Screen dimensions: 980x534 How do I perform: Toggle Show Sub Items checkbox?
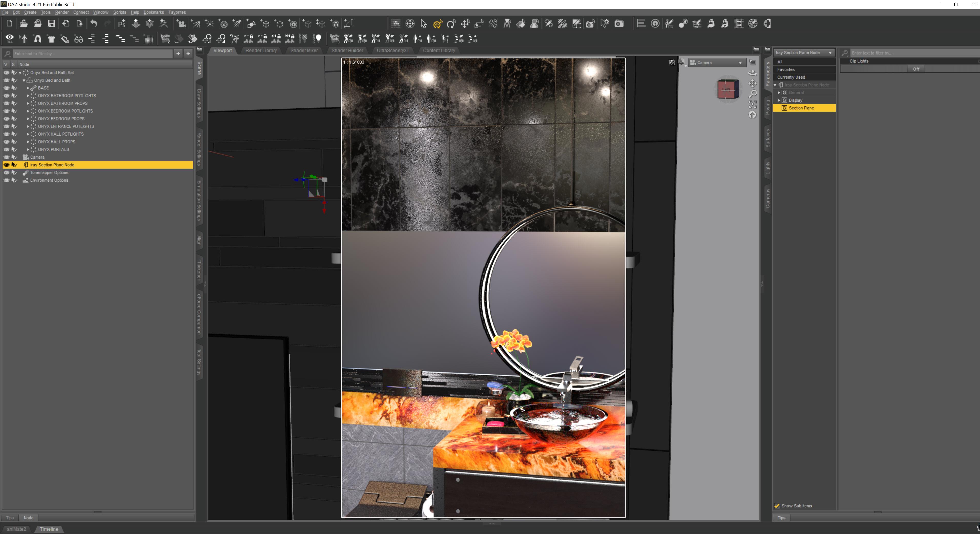click(777, 506)
